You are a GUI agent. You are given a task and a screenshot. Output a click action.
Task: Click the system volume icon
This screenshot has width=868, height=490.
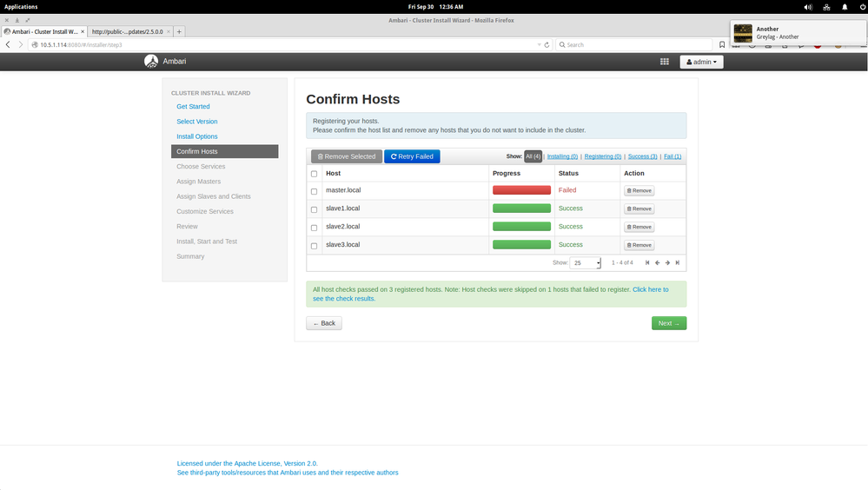click(x=808, y=7)
